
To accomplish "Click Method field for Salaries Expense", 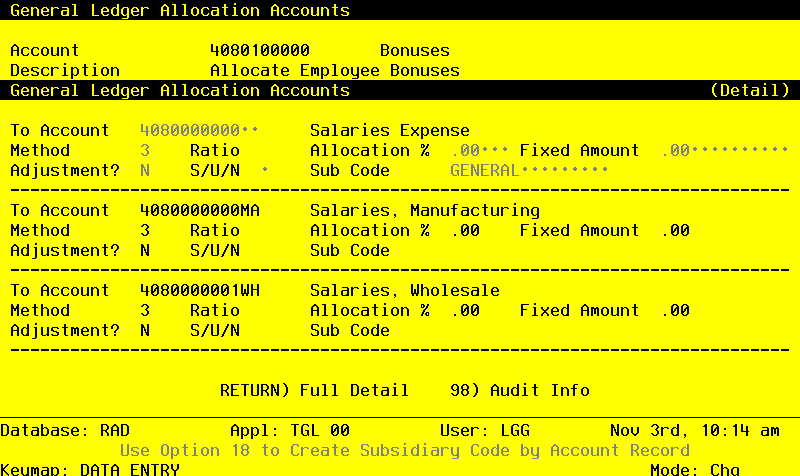I will click(x=145, y=151).
